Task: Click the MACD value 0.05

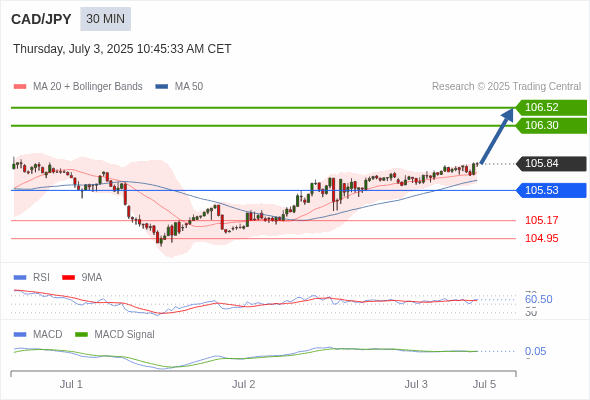Action: 535,351
